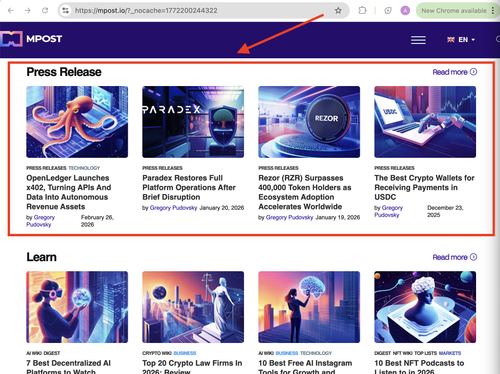The width and height of the screenshot is (500, 374).
Task: Open The Best Crypto Wallets headline
Action: pos(424,188)
